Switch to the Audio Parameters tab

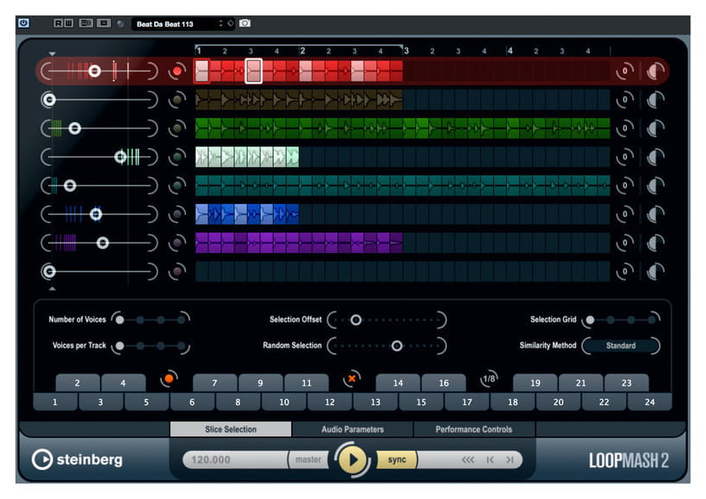tap(353, 429)
